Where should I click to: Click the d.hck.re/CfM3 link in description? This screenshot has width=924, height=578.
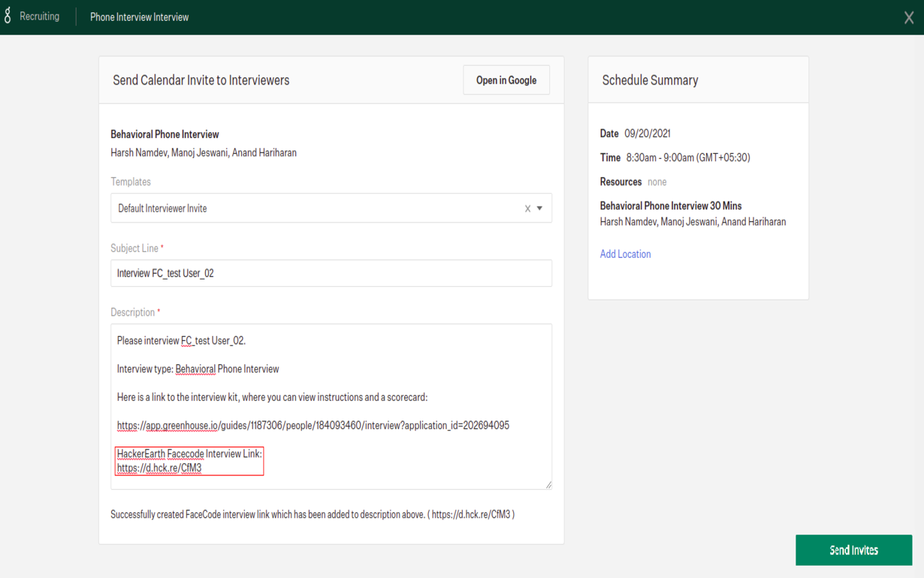(x=159, y=467)
